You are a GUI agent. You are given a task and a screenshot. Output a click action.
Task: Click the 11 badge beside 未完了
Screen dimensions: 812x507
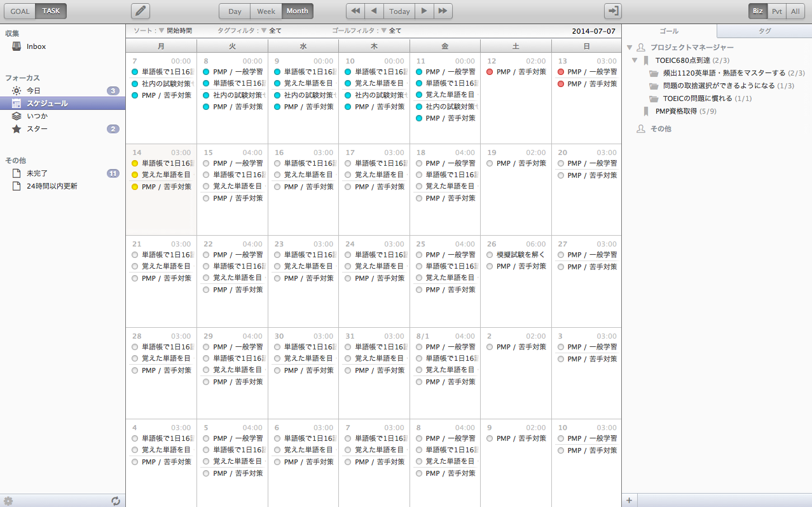click(113, 173)
